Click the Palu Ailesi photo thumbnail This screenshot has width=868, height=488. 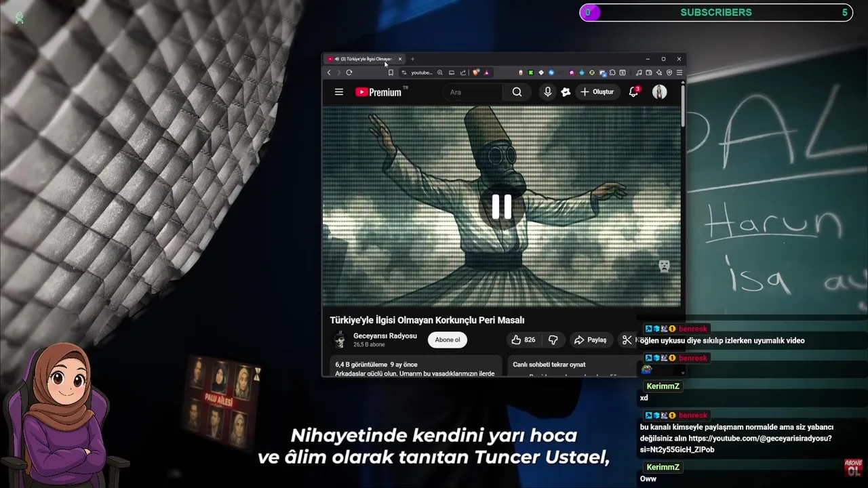[220, 401]
